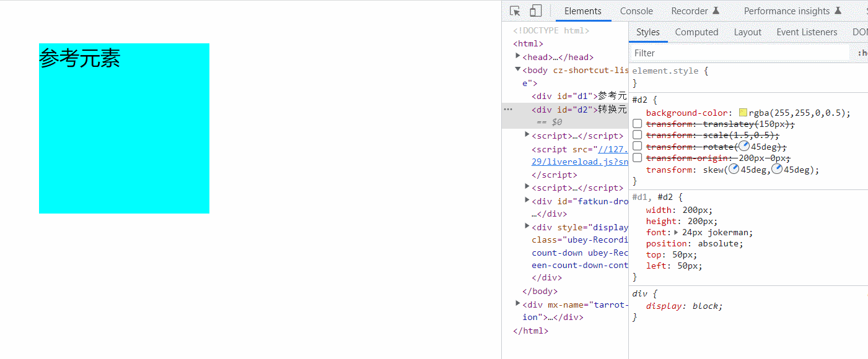Select the closing body tag node
Viewport: 868px width, 359px height.
tap(540, 291)
